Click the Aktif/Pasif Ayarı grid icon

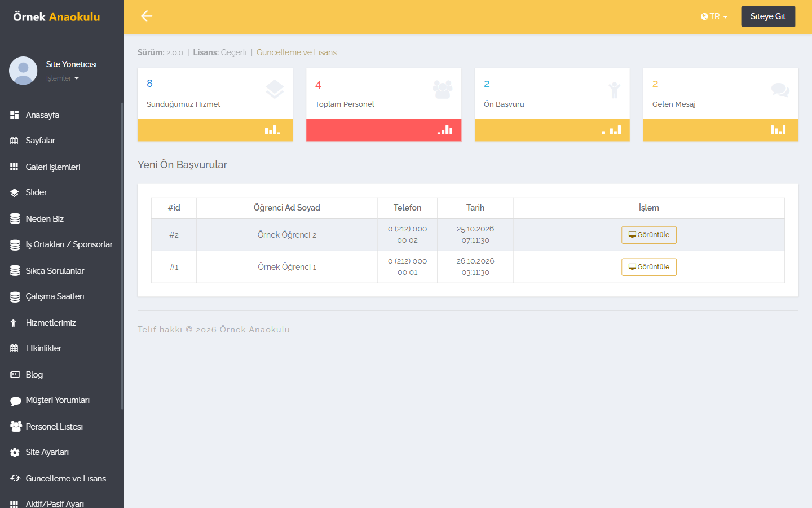pos(14,504)
